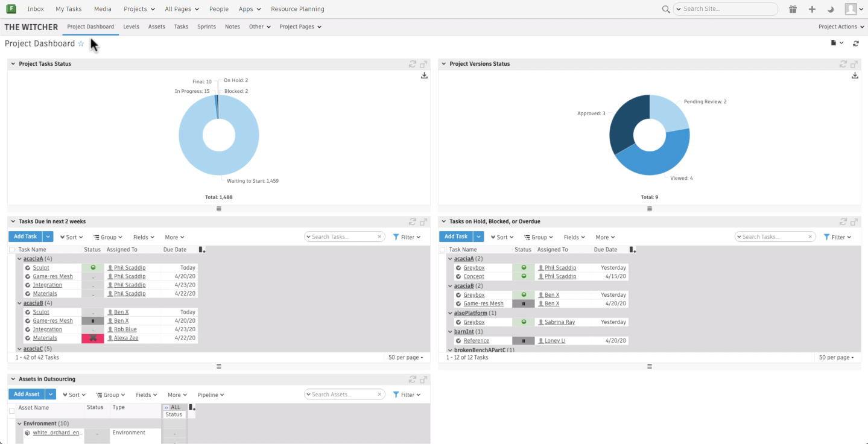Screen dimensions: 868x444
Task: Download the Project Tasks Status chart
Action: (x=424, y=75)
